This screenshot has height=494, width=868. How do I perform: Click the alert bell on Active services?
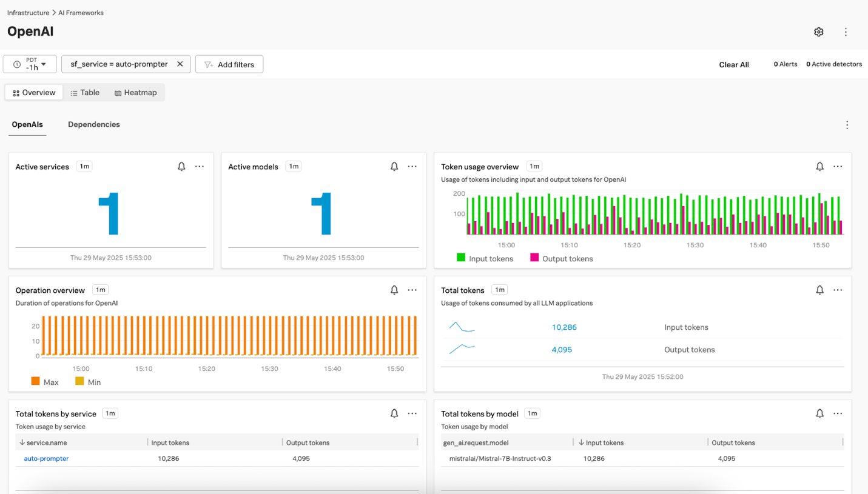[x=181, y=167]
